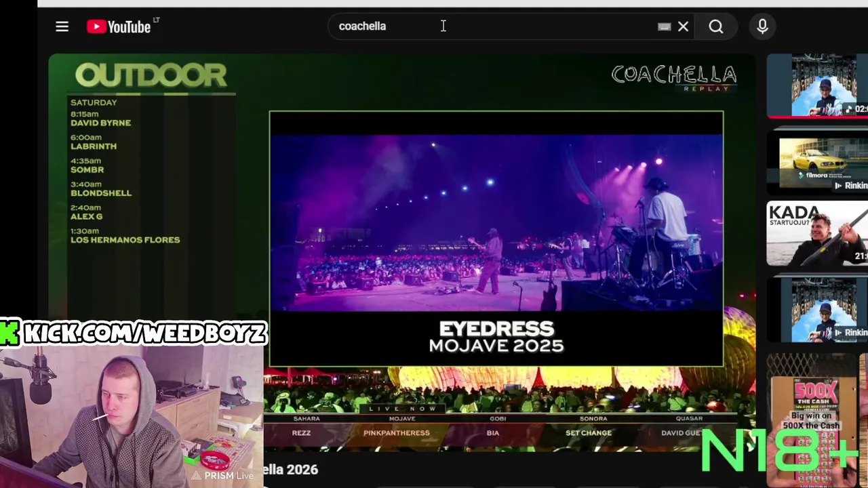Viewport: 868px width, 488px height.
Task: Start voice search with microphone
Action: [762, 26]
